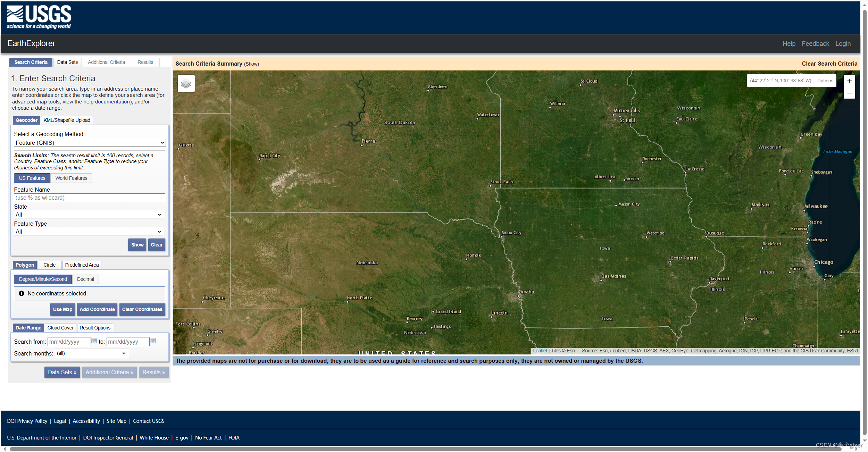Click the Circle area selection tool
Image resolution: width=868 pixels, height=452 pixels.
[x=48, y=265]
